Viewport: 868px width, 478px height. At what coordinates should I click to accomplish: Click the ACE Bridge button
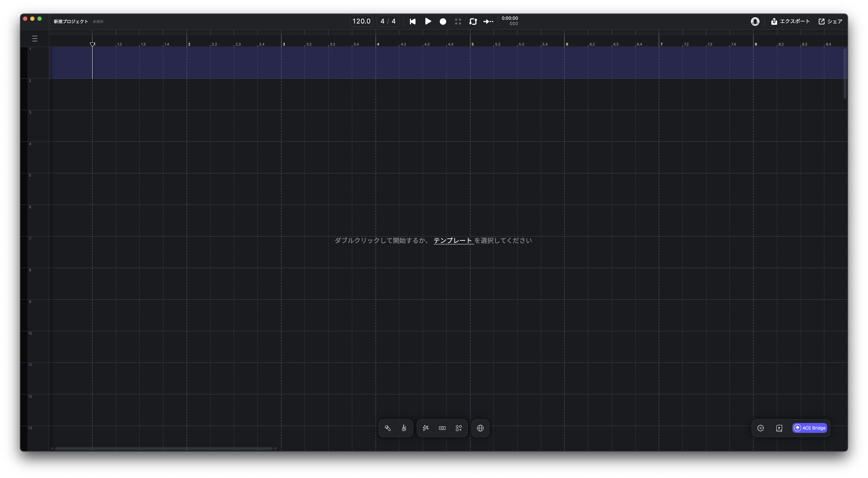pyautogui.click(x=810, y=428)
